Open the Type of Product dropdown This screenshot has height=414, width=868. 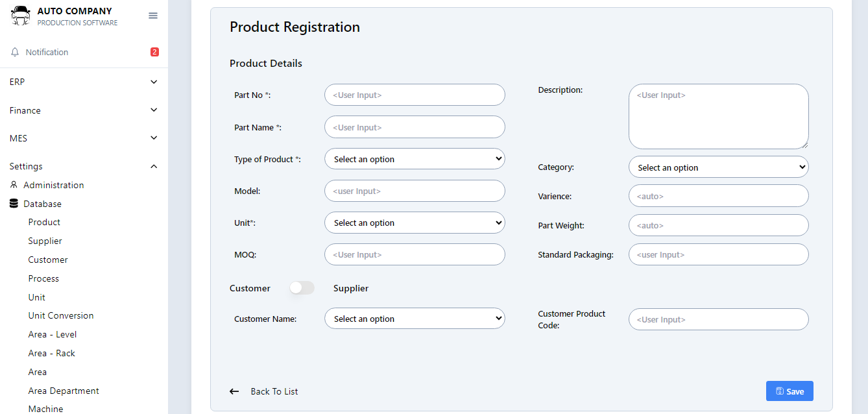415,159
